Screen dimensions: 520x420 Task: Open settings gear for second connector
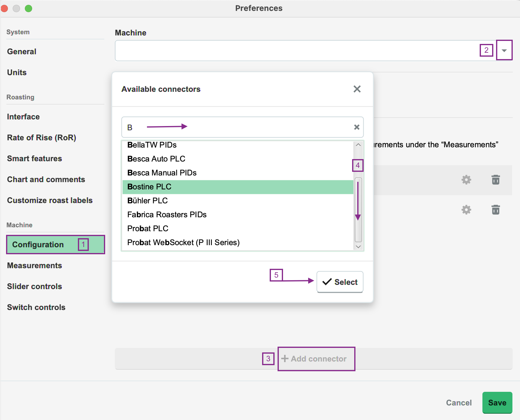(466, 210)
